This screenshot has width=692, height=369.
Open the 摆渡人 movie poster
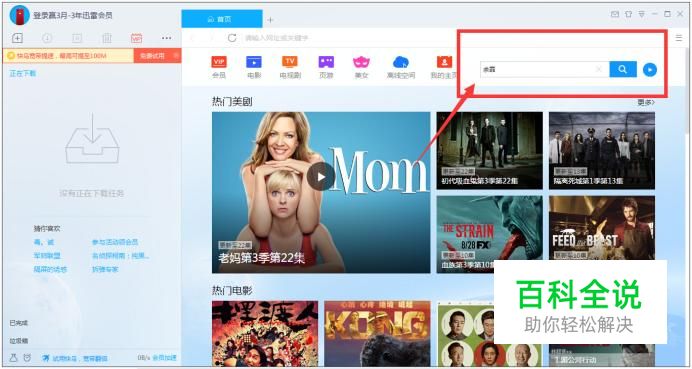pyautogui.click(x=265, y=334)
